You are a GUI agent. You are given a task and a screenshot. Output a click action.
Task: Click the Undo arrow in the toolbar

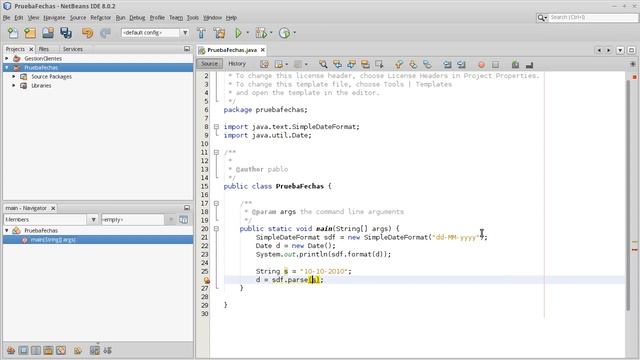[x=87, y=33]
